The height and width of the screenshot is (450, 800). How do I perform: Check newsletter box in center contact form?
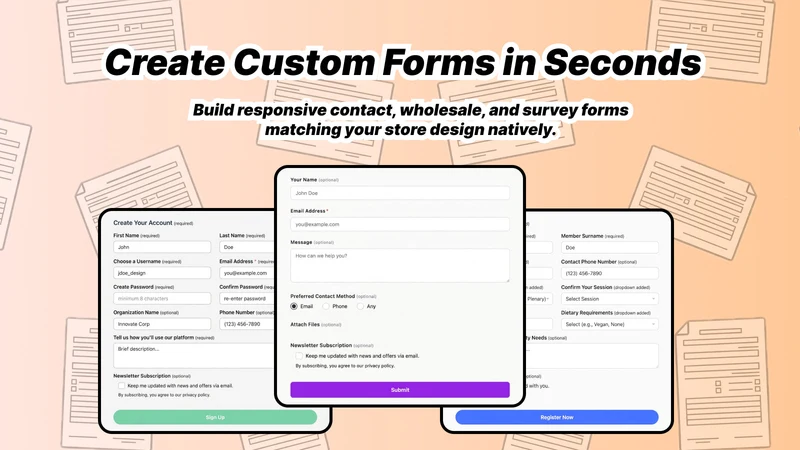point(299,356)
